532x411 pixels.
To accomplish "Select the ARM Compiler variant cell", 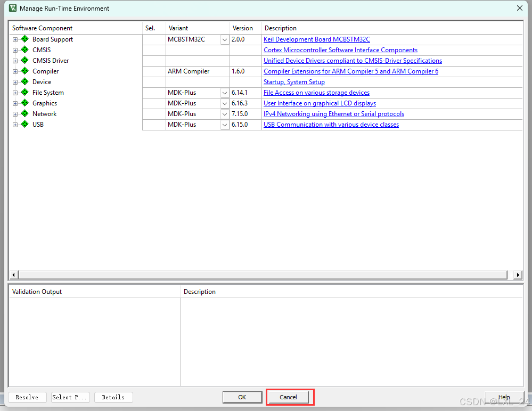I will [198, 71].
